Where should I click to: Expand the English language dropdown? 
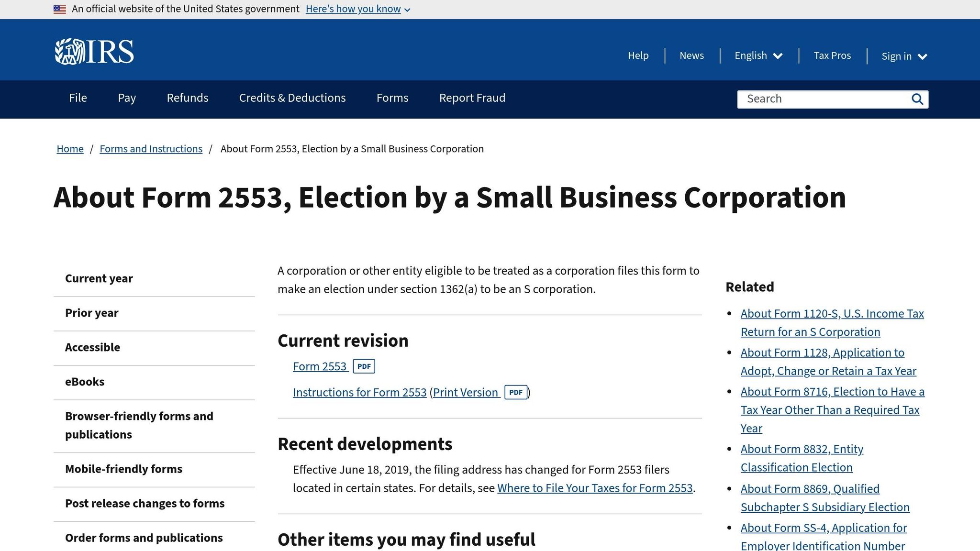point(758,55)
